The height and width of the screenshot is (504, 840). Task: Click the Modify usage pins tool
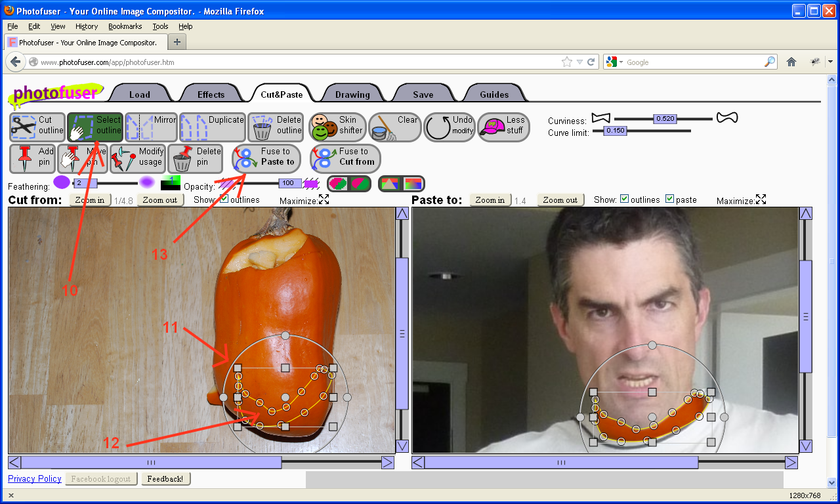(138, 158)
